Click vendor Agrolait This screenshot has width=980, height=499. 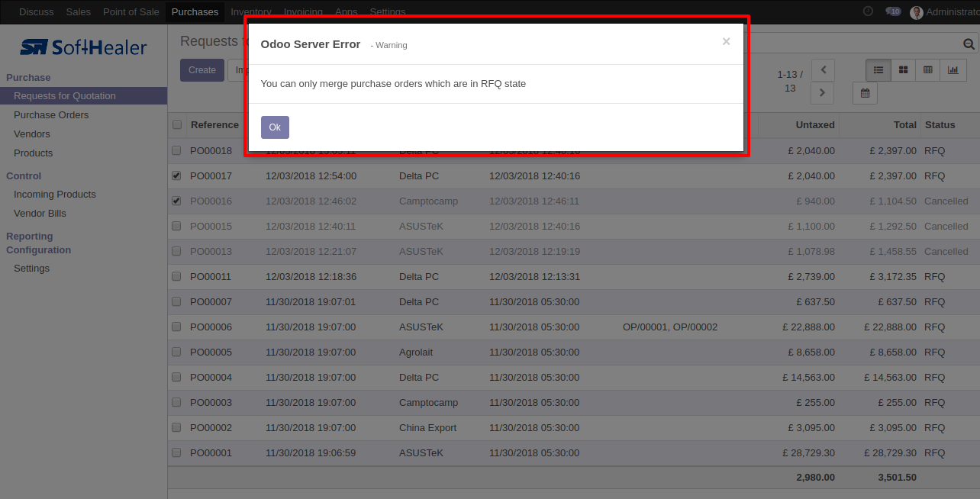click(x=417, y=353)
